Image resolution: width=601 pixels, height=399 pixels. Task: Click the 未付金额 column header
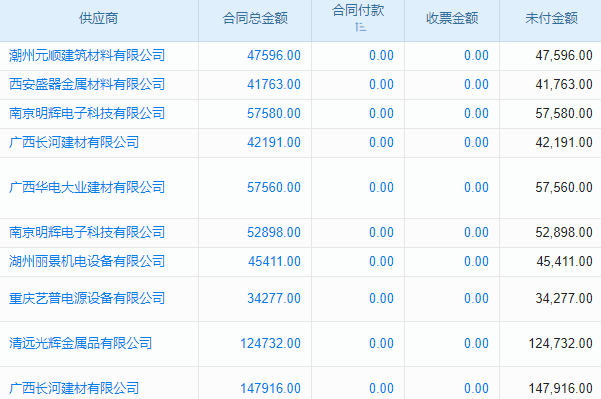click(x=551, y=18)
